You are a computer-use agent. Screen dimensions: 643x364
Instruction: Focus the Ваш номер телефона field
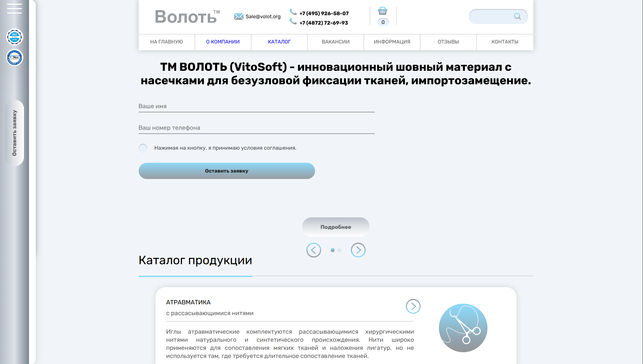256,128
